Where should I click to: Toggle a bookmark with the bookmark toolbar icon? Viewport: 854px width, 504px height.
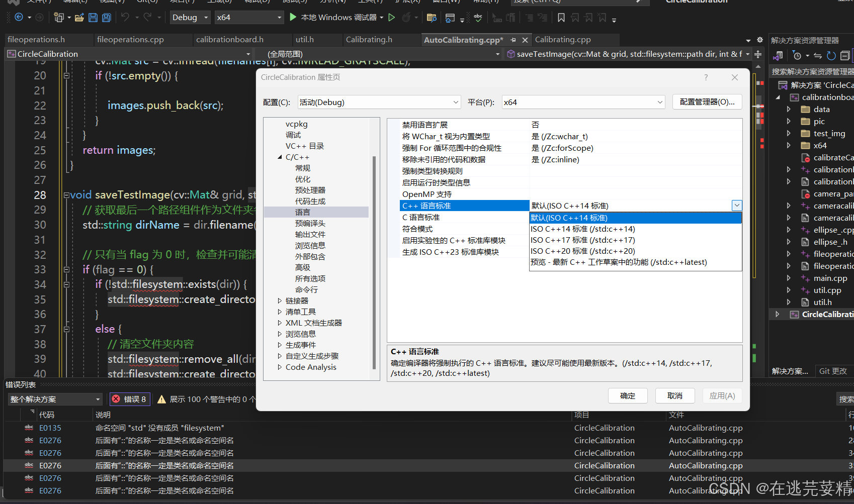(561, 18)
